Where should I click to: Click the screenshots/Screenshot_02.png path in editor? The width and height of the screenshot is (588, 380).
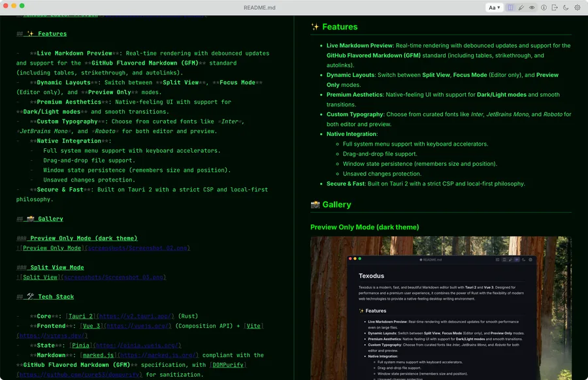(137, 248)
